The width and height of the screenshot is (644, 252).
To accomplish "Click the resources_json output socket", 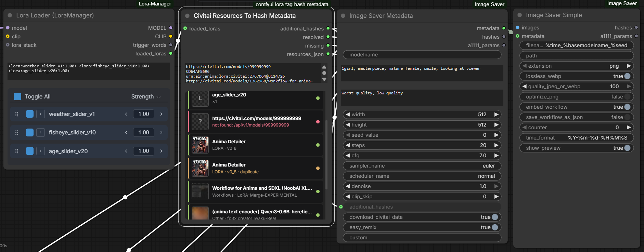I will tap(328, 54).
